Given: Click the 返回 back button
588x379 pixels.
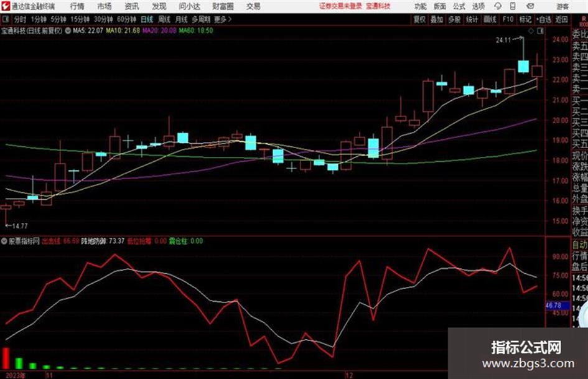Looking at the screenshot, I should (x=561, y=19).
